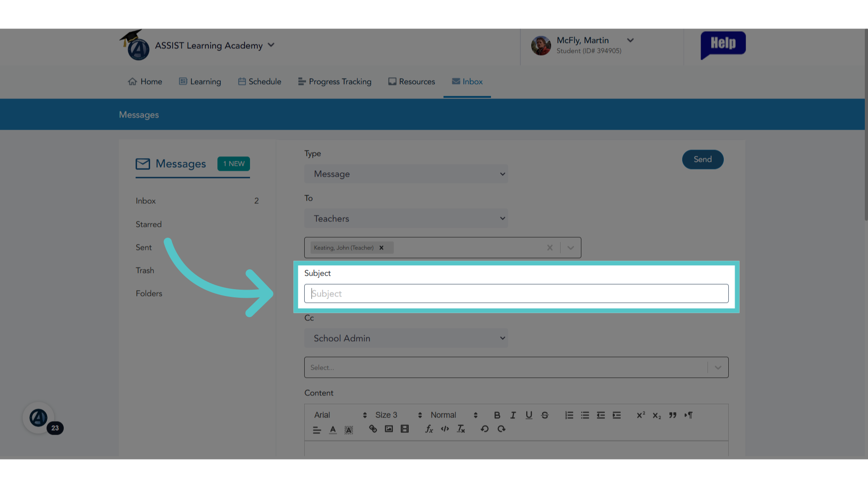Insert a link using the link icon
The height and width of the screenshot is (488, 868).
[373, 429]
